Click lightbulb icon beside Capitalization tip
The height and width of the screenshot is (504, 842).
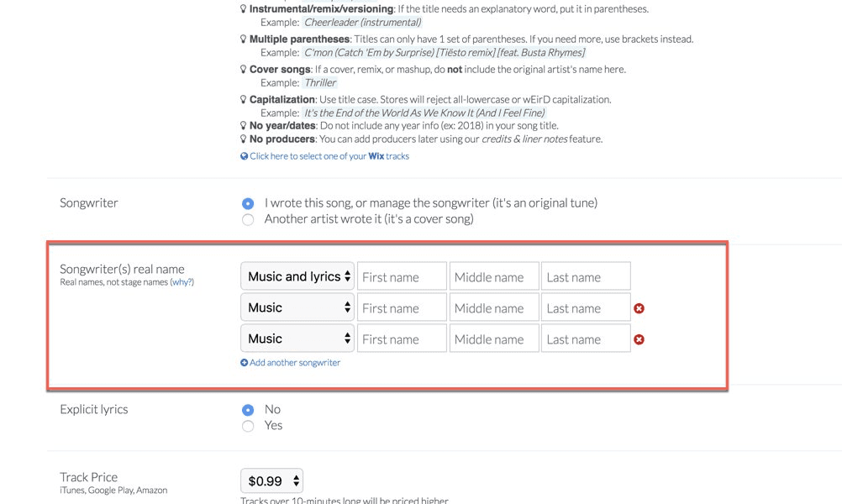click(243, 99)
